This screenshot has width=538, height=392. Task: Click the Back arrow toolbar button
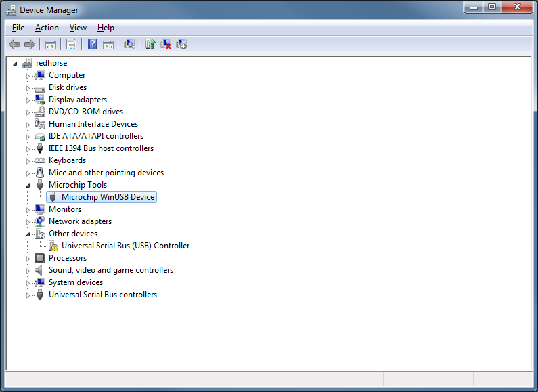pos(14,45)
